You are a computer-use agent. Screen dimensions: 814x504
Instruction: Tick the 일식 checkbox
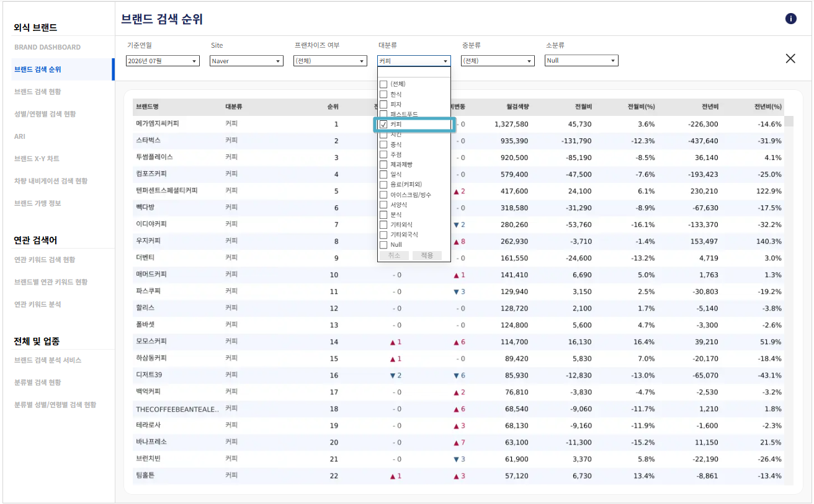coord(383,175)
